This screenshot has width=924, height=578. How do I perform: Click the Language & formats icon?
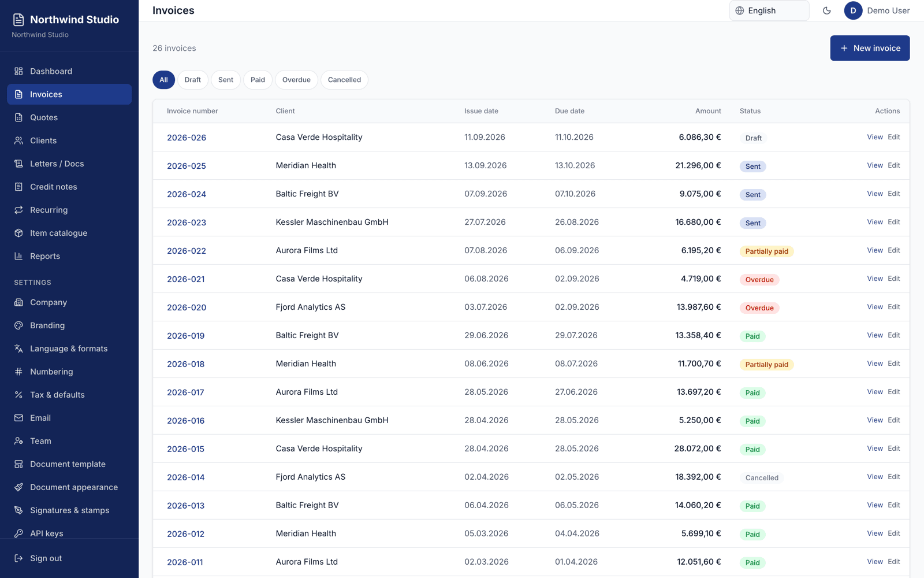tap(18, 349)
